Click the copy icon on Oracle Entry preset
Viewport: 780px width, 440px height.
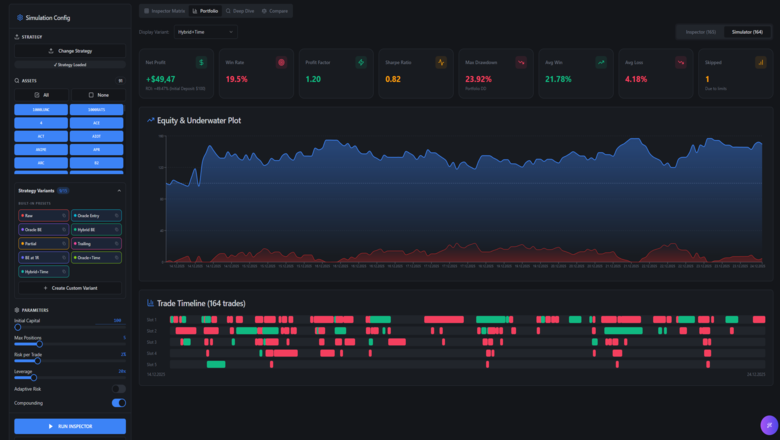pyautogui.click(x=117, y=215)
